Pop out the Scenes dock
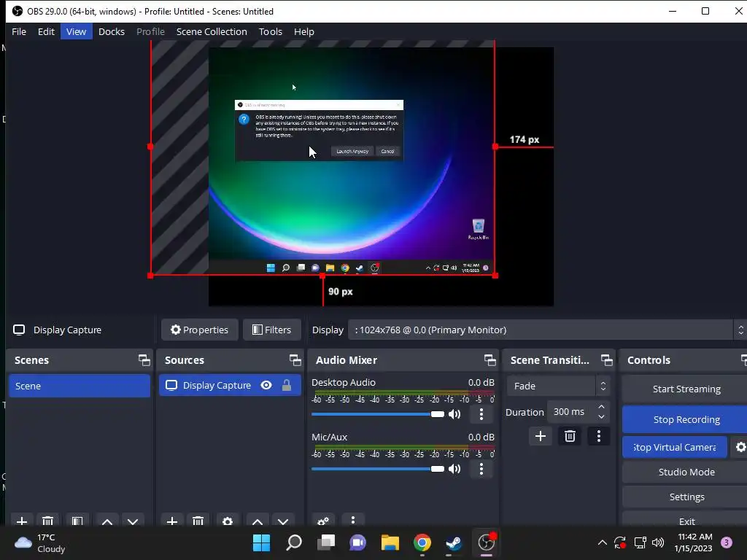This screenshot has height=560, width=747. pyautogui.click(x=144, y=360)
